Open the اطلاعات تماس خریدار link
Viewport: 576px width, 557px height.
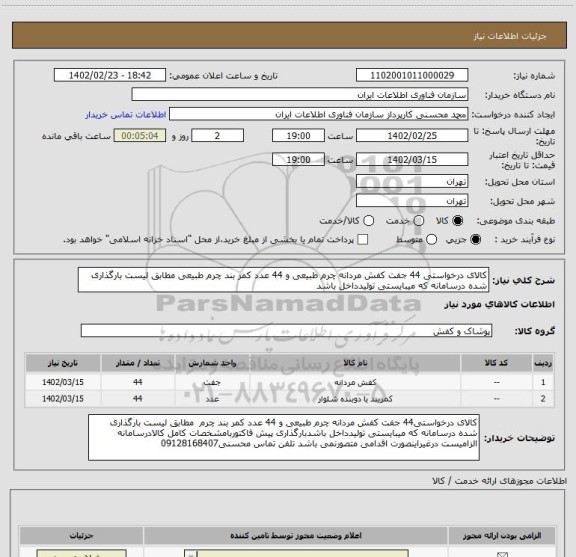click(x=126, y=115)
